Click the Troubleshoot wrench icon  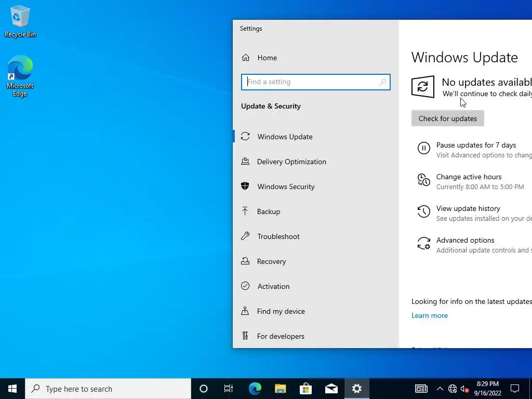pos(245,236)
